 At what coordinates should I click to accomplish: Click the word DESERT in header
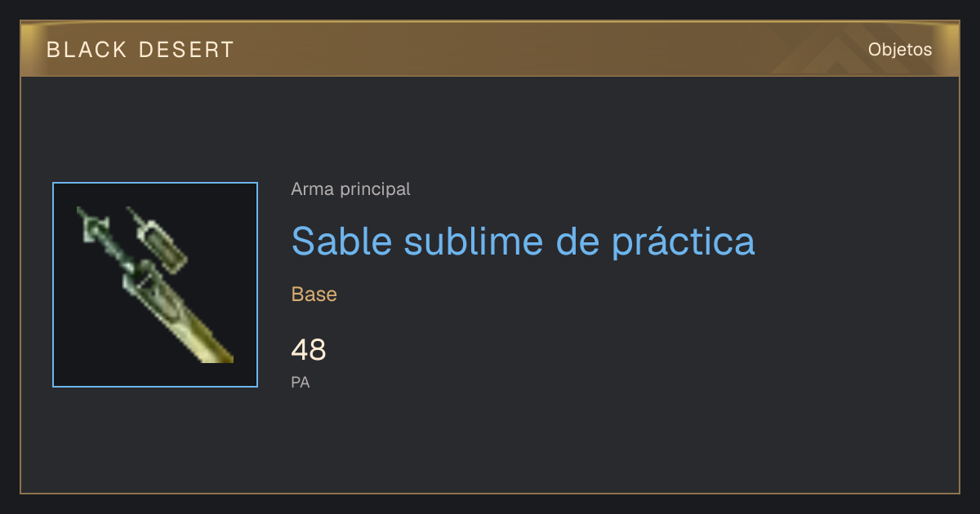point(186,50)
